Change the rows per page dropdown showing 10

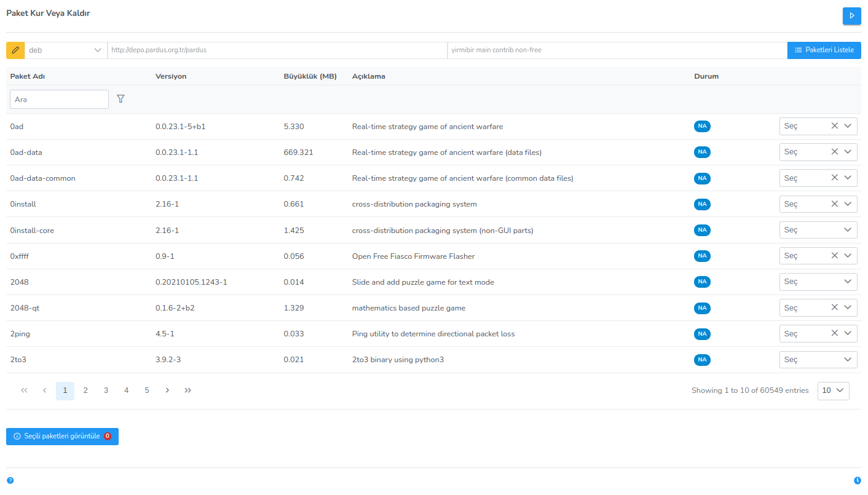coord(833,390)
